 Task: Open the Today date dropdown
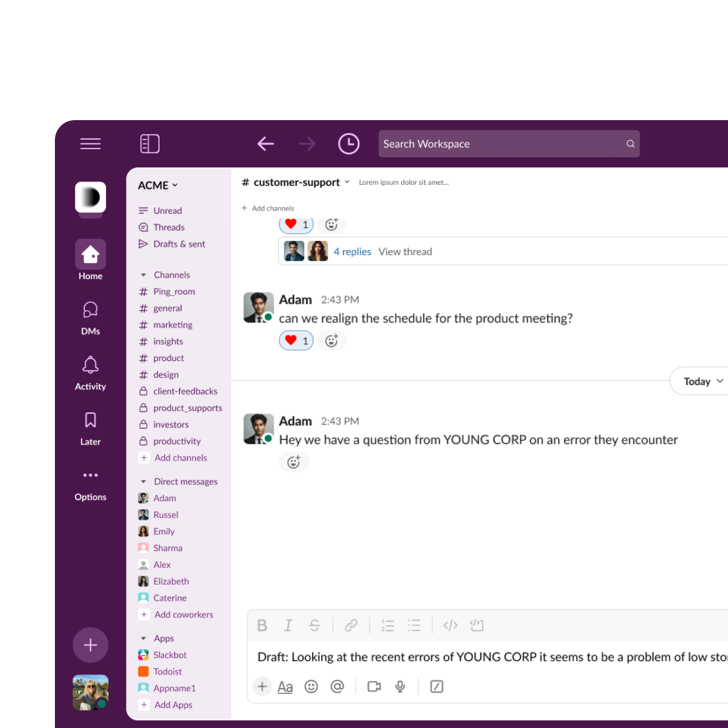pyautogui.click(x=698, y=380)
